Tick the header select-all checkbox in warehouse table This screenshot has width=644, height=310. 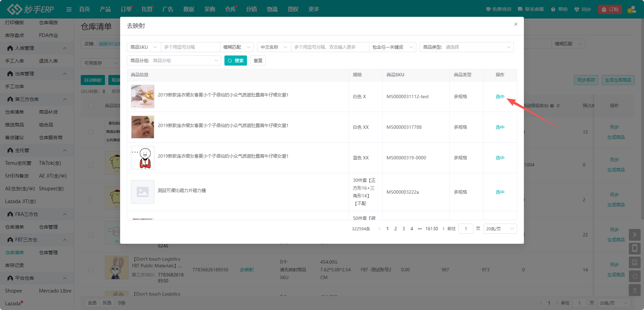[x=91, y=106]
